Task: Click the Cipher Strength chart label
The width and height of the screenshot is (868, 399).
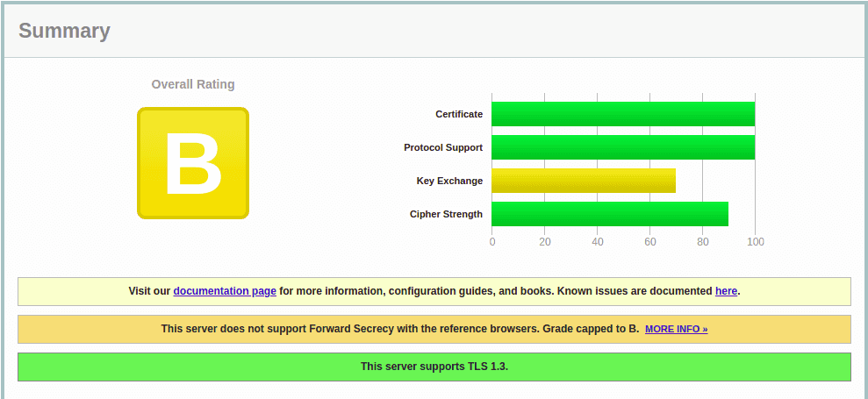Action: (x=446, y=214)
